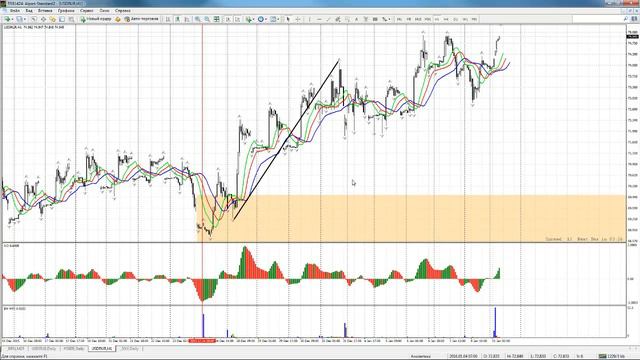Screen dimensions: 640x360
Task: Open the New Chart toolbar icon
Action: point(7,19)
